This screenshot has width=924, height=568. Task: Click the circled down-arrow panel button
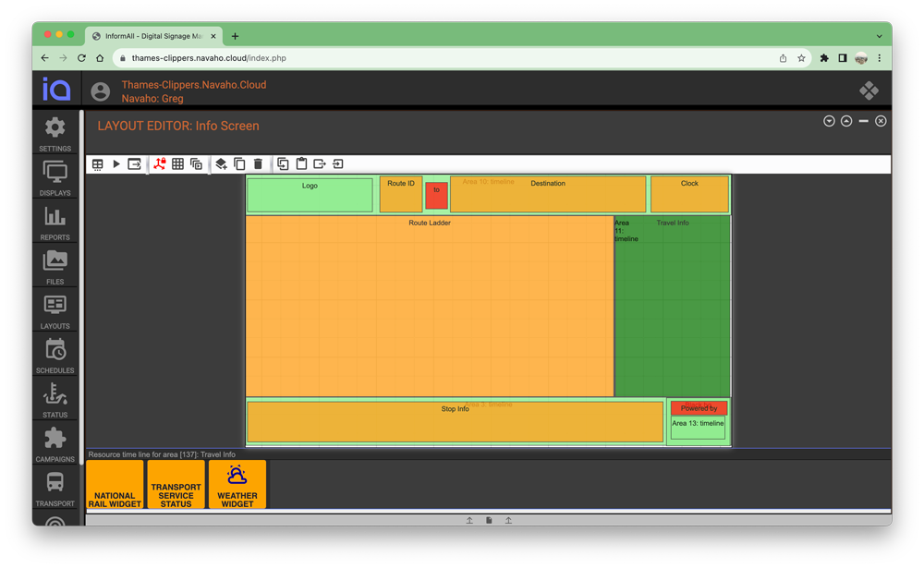[829, 121]
